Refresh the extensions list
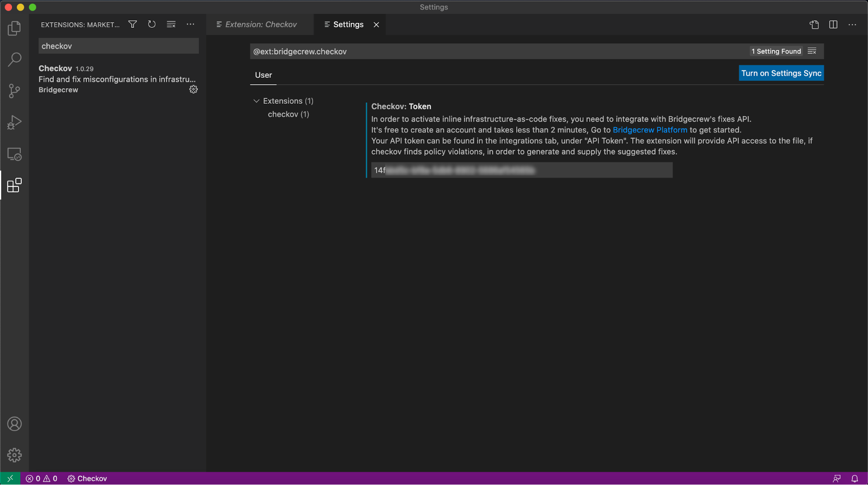The height and width of the screenshot is (485, 868). pos(152,24)
